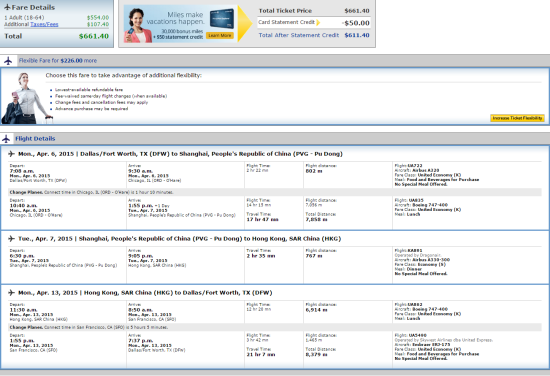Screen dimensions: 550x376
Task: Click the Flight Details section heading
Action: pos(35,139)
